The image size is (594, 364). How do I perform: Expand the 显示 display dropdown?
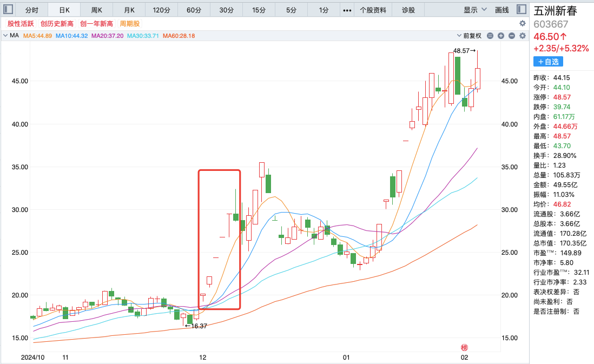tap(475, 10)
